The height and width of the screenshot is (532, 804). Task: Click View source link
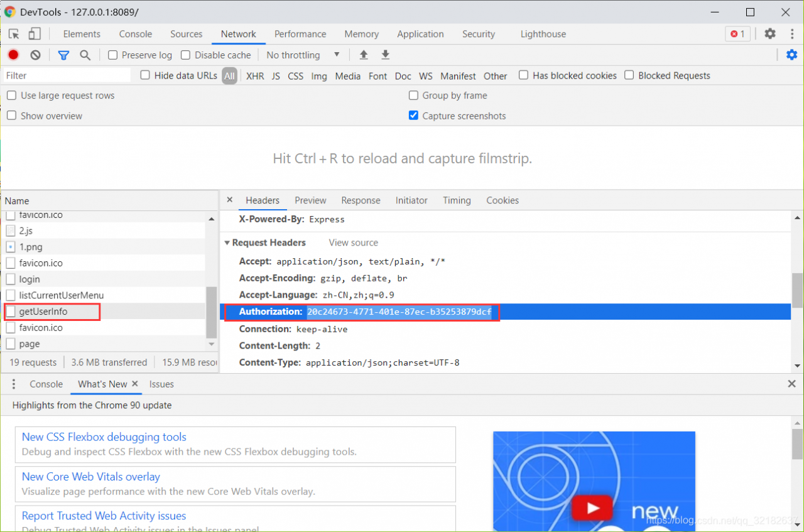tap(353, 242)
